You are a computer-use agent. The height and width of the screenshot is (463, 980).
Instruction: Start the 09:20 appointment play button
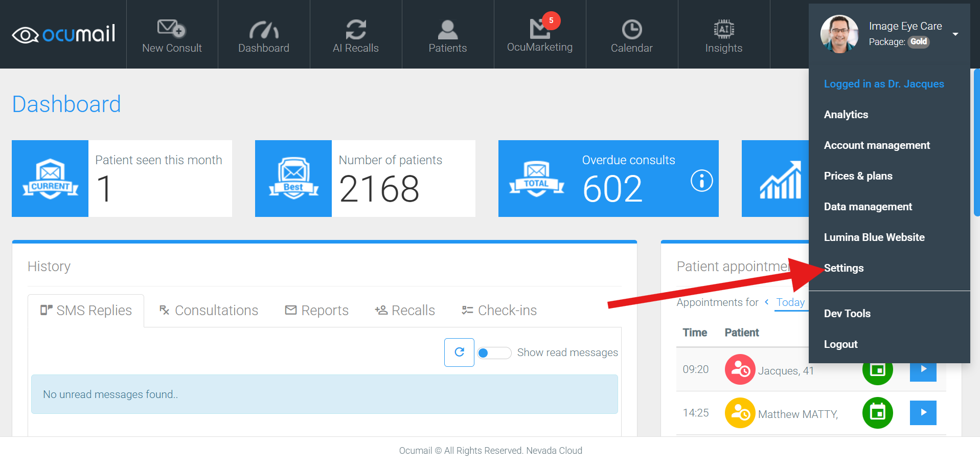click(923, 371)
